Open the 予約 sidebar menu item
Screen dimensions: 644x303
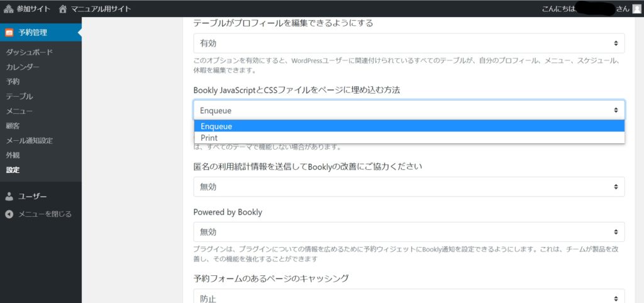13,82
